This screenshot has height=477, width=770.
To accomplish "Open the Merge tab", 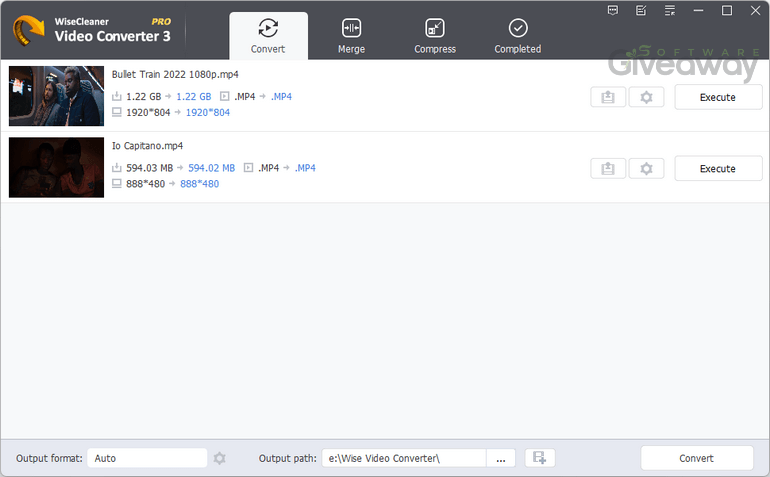I will tap(351, 36).
